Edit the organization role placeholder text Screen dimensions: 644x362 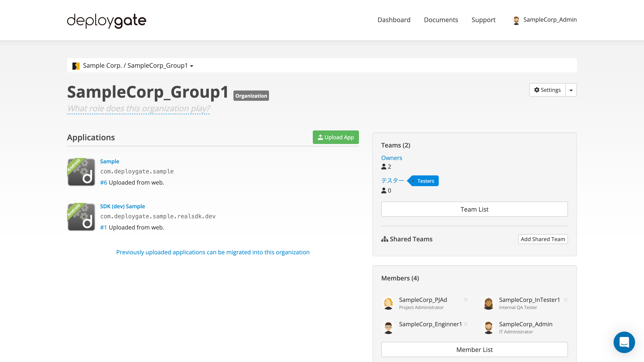point(138,108)
